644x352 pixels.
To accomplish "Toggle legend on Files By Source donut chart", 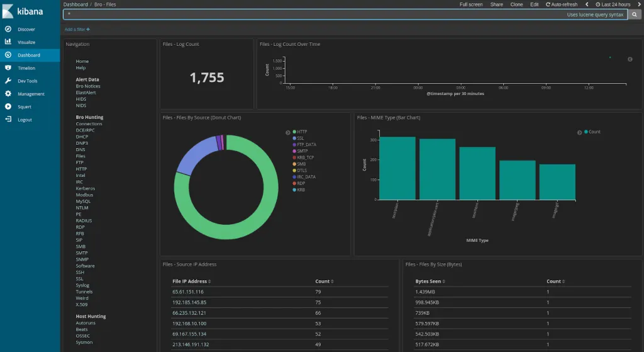I will click(x=288, y=132).
